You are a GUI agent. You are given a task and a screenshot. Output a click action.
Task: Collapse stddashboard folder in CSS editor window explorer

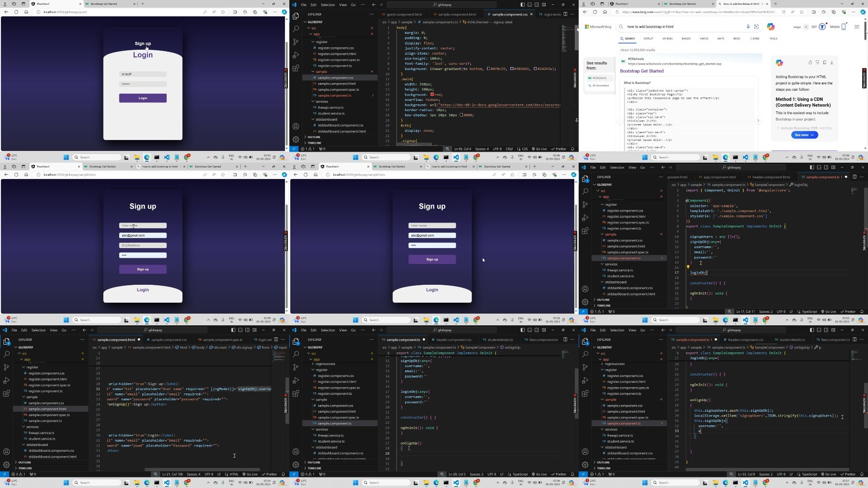click(x=313, y=120)
